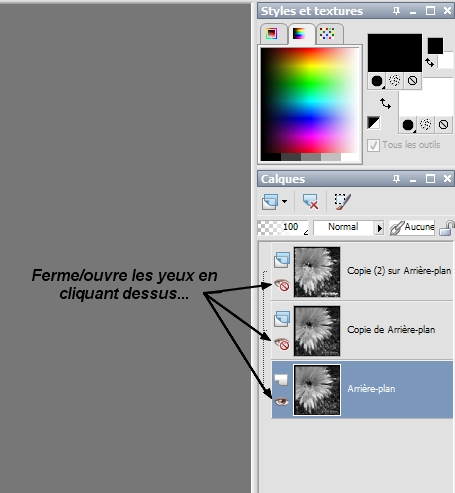Open the Frame tab in Styles et textures

point(272,34)
